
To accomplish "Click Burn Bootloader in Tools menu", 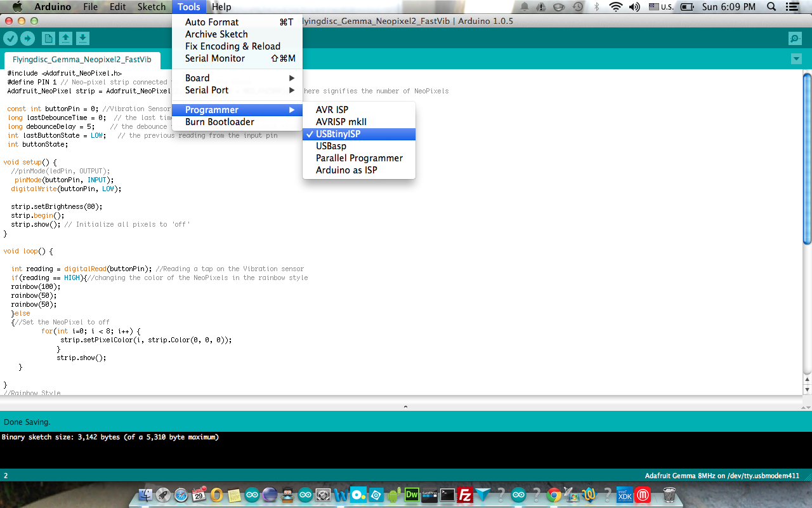I will 237,122.
